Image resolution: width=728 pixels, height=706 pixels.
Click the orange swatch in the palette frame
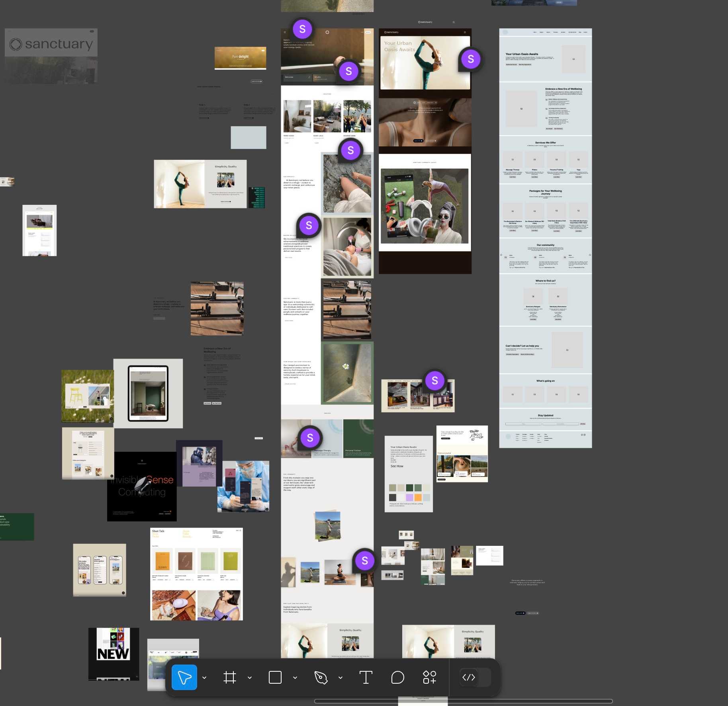click(418, 497)
